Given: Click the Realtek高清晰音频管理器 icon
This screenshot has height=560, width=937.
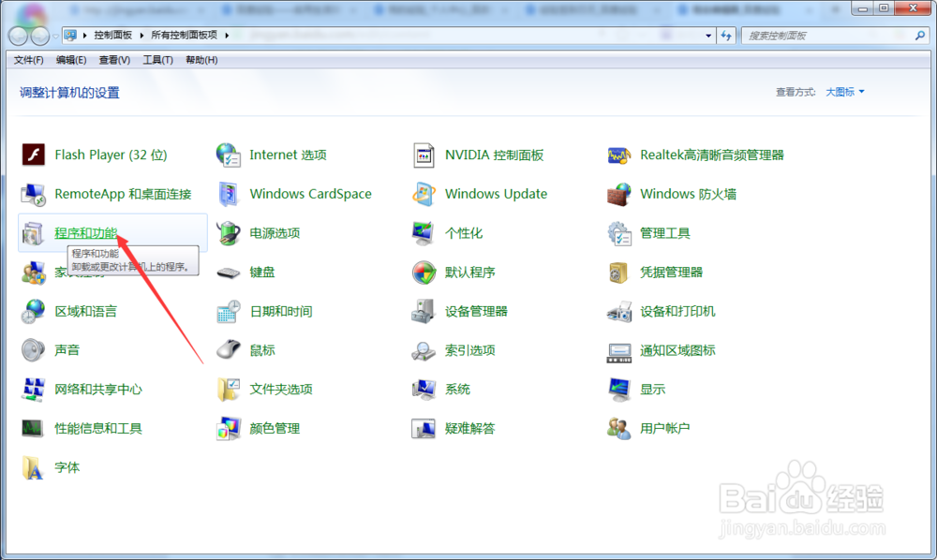Looking at the screenshot, I should click(618, 155).
